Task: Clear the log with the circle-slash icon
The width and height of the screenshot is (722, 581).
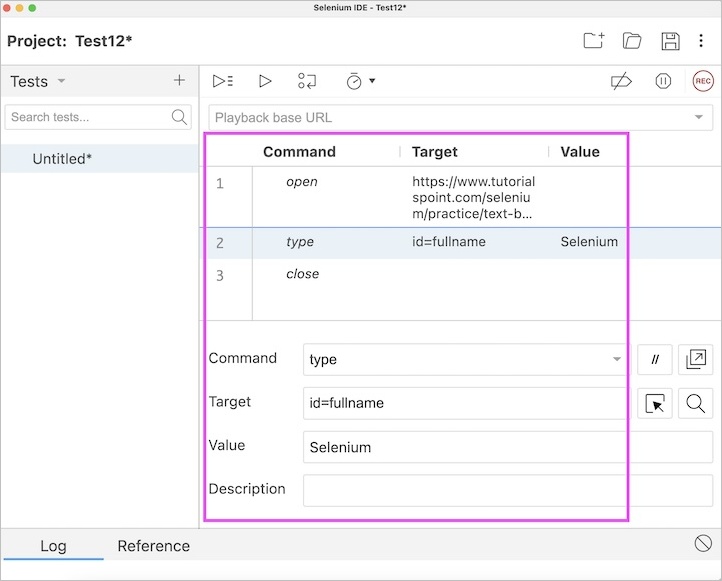Action: click(703, 543)
